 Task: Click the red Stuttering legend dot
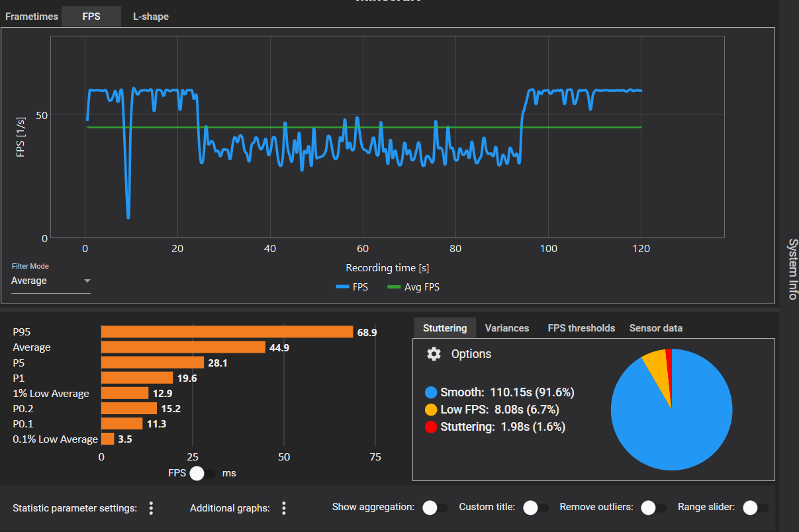[432, 427]
